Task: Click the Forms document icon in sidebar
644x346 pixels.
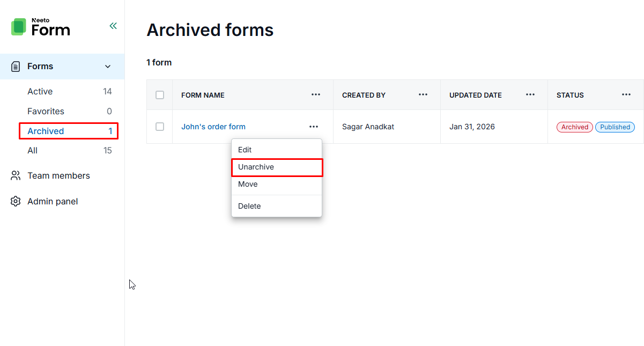Action: point(16,67)
